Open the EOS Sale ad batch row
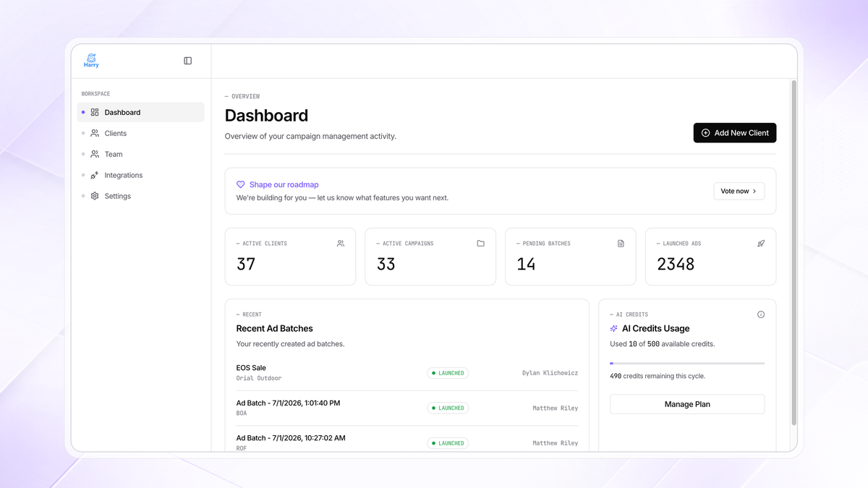This screenshot has height=488, width=868. click(x=407, y=373)
